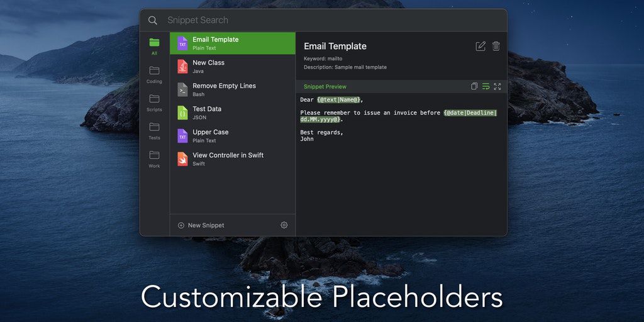Screen dimensions: 644x322
Task: Select the All folder in the sidebar
Action: (x=155, y=46)
